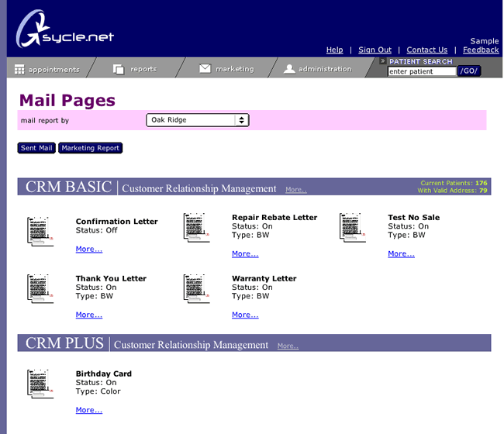This screenshot has width=504, height=434.
Task: Open the Help link in header
Action: coord(334,50)
